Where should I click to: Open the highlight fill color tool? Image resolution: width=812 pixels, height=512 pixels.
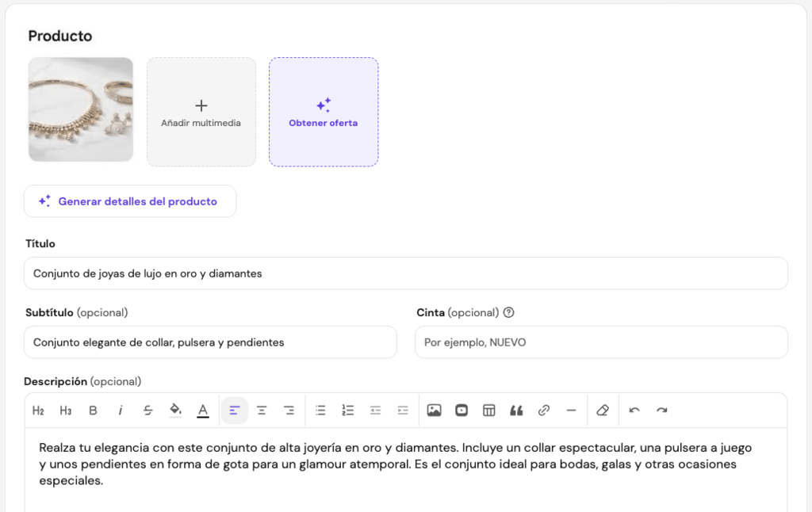tap(175, 411)
